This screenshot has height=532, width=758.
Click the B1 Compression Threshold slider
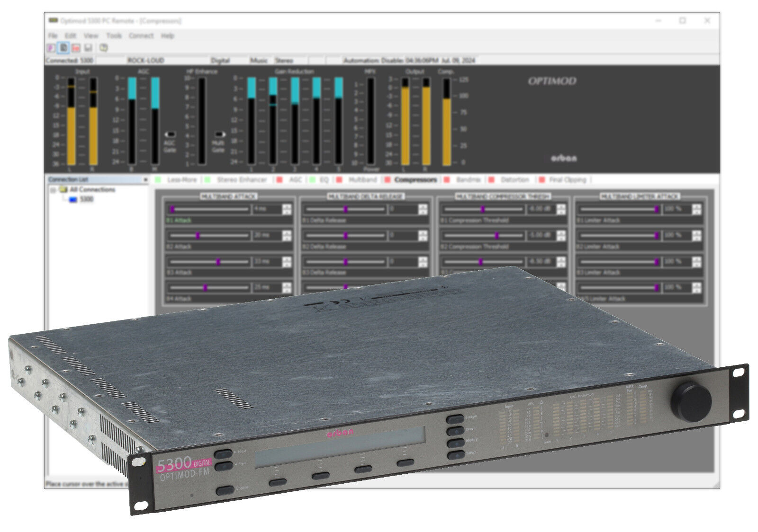pos(483,209)
